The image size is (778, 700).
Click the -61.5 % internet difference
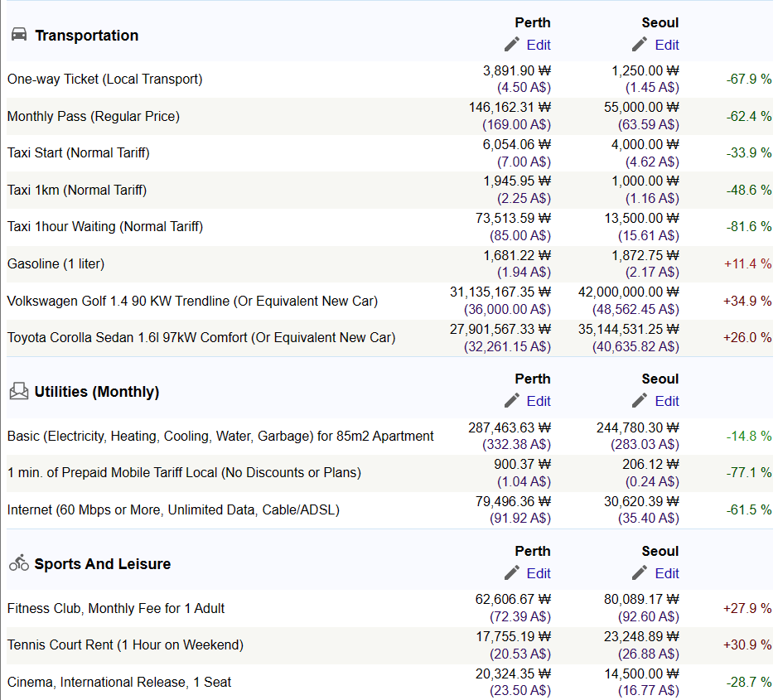point(749,510)
